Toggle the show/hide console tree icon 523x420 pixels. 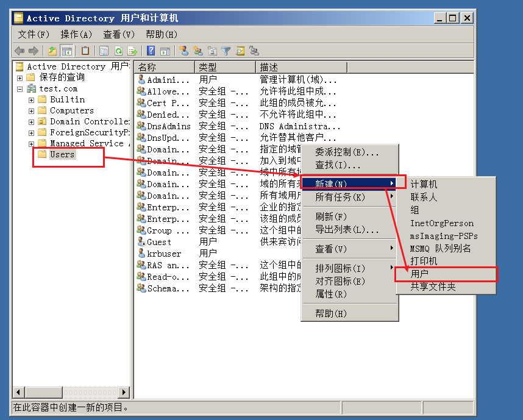point(66,51)
